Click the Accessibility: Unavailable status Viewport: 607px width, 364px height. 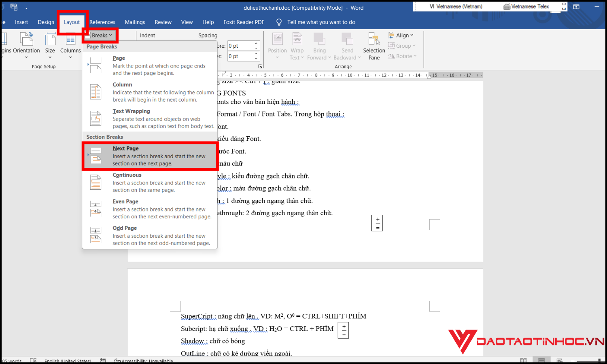144,361
